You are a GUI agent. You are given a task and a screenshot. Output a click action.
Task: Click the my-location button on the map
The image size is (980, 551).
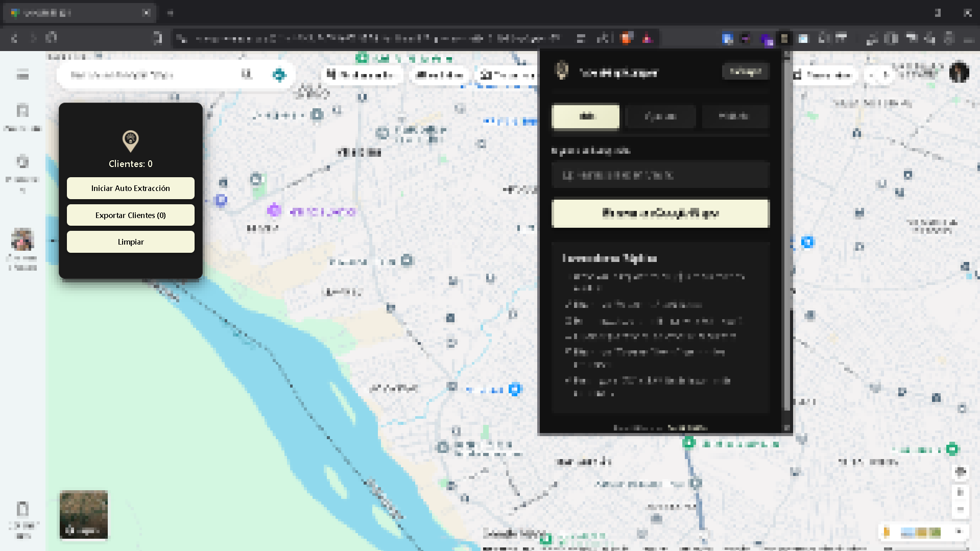point(960,471)
